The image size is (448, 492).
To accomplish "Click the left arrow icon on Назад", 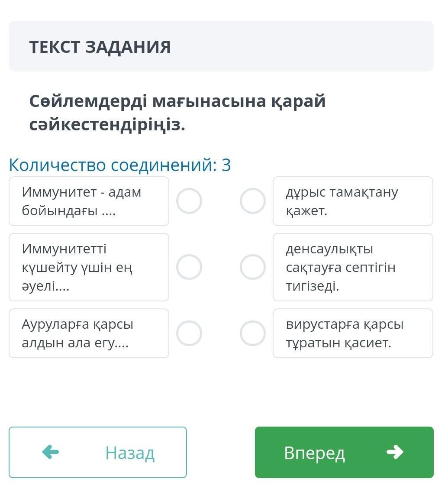I will click(51, 453).
